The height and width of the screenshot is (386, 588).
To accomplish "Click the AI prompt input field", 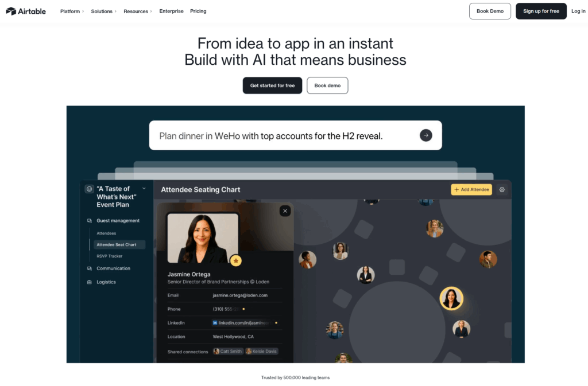I will coord(285,135).
